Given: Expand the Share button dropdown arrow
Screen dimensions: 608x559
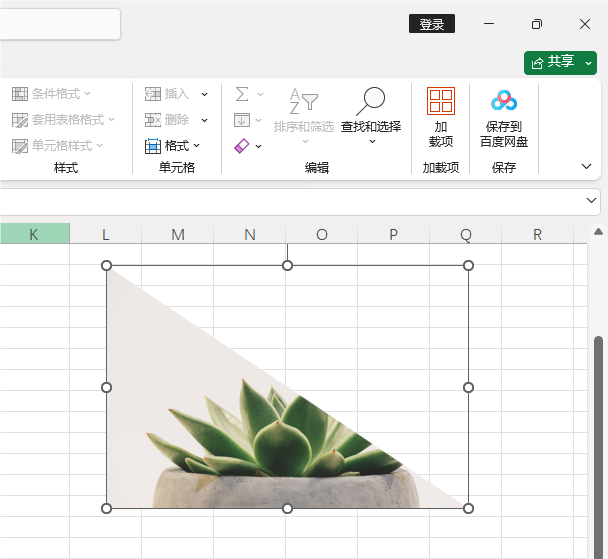Looking at the screenshot, I should pos(589,63).
